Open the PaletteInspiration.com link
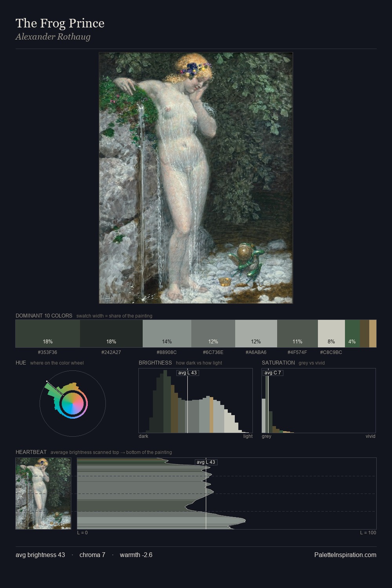This screenshot has width=392, height=588. (345, 555)
